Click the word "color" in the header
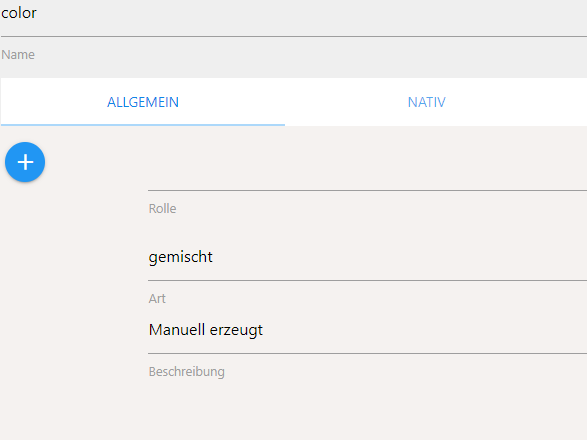This screenshot has height=440, width=587. pos(19,13)
